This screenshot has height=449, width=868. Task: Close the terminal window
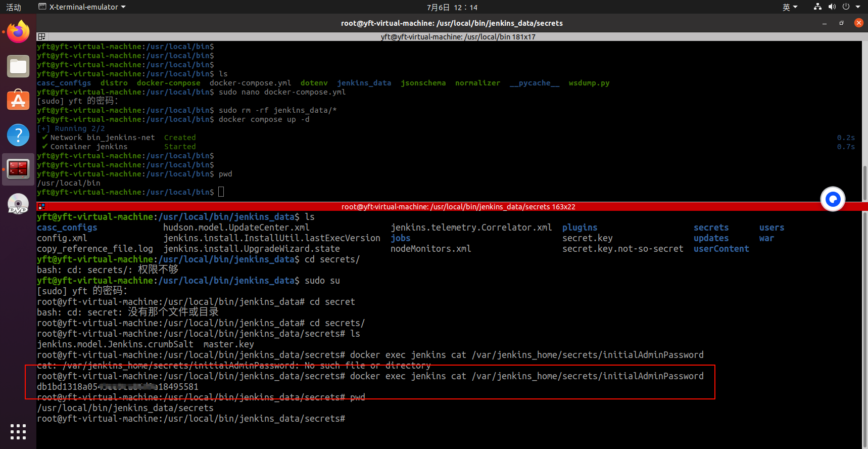pos(858,23)
